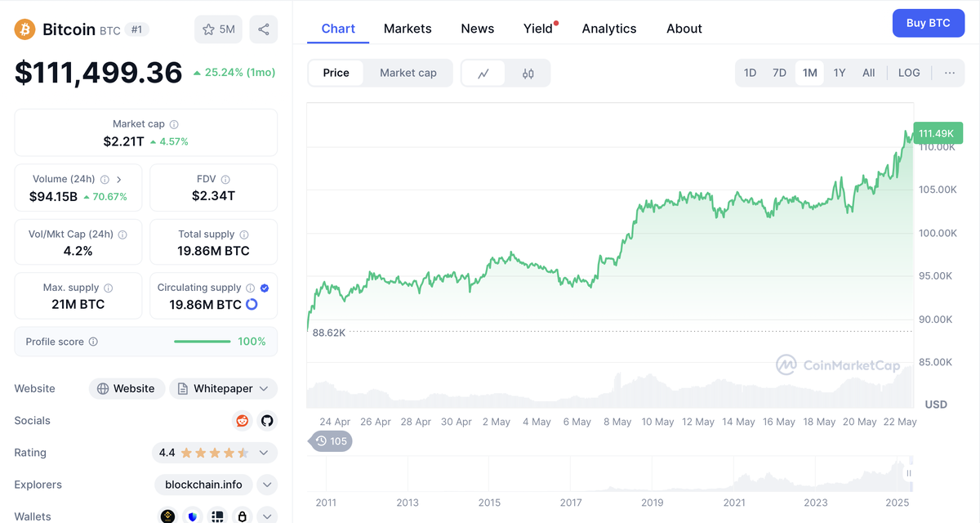The height and width of the screenshot is (523, 980).
Task: Click the verified badge on Circulating supply
Action: point(265,288)
